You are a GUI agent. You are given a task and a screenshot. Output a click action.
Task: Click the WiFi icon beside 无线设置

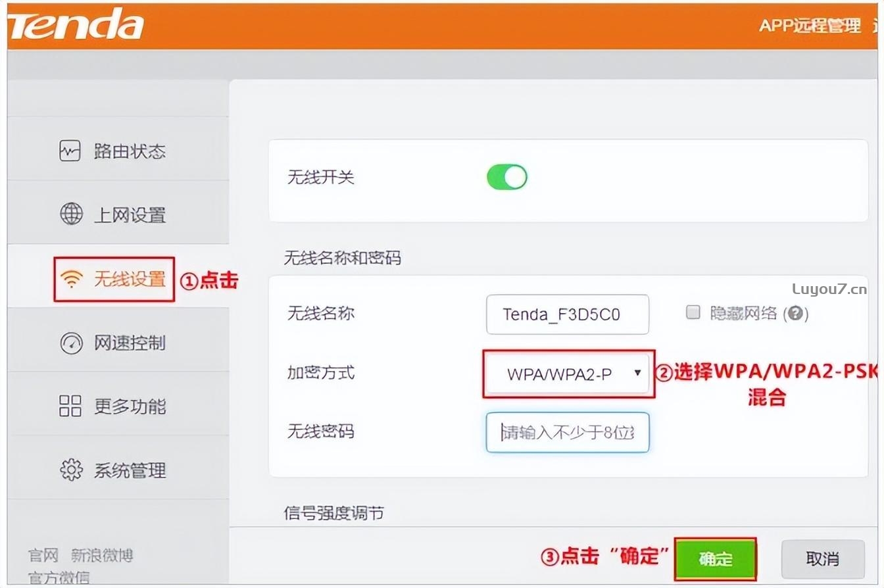tap(71, 280)
